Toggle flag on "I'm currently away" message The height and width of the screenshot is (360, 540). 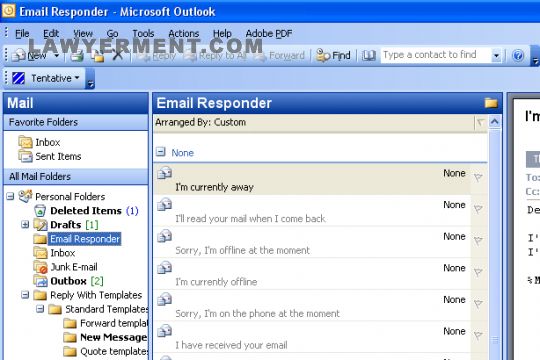pos(478,177)
